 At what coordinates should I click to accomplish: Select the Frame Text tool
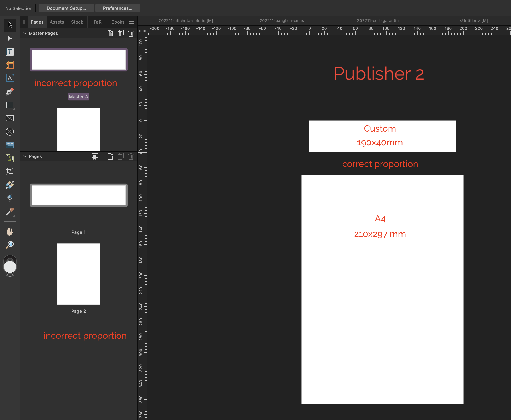pos(10,52)
